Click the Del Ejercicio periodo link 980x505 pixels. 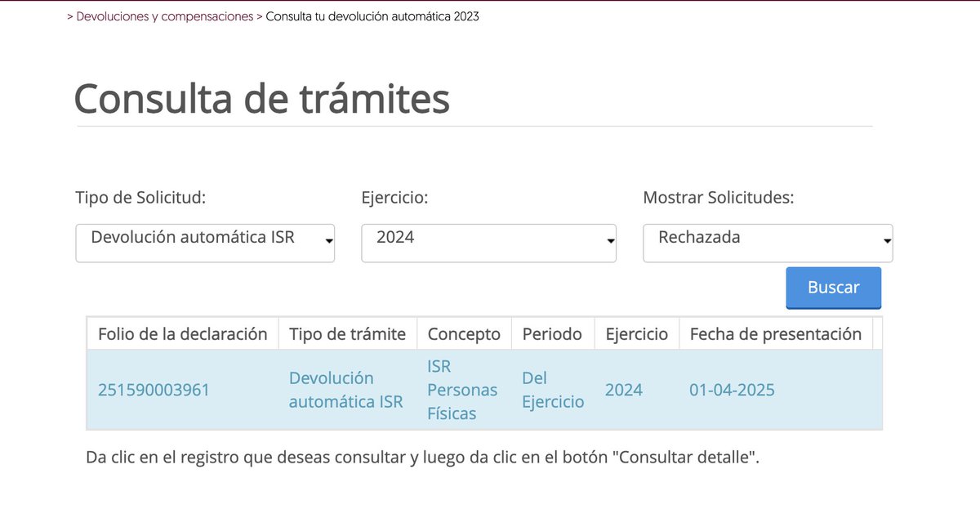click(553, 390)
